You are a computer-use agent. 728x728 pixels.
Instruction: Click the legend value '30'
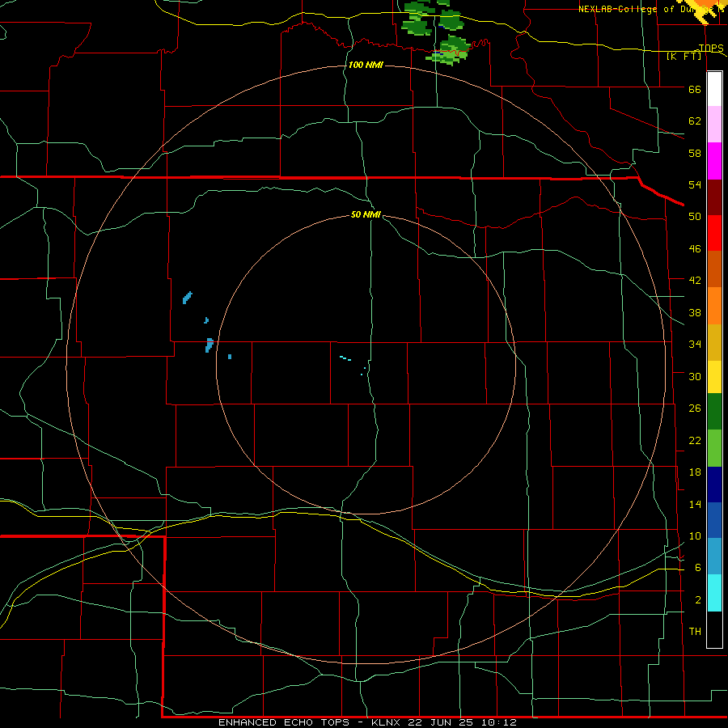pyautogui.click(x=695, y=376)
